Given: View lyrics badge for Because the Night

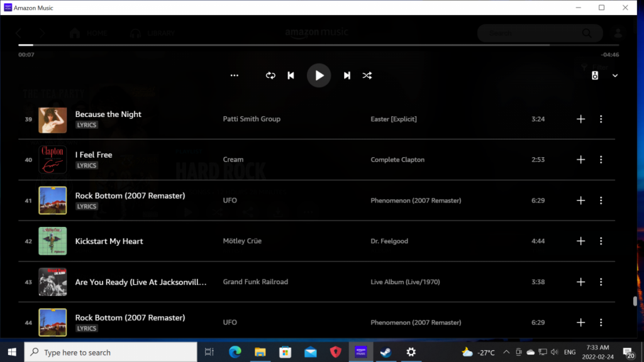Looking at the screenshot, I should tap(87, 125).
